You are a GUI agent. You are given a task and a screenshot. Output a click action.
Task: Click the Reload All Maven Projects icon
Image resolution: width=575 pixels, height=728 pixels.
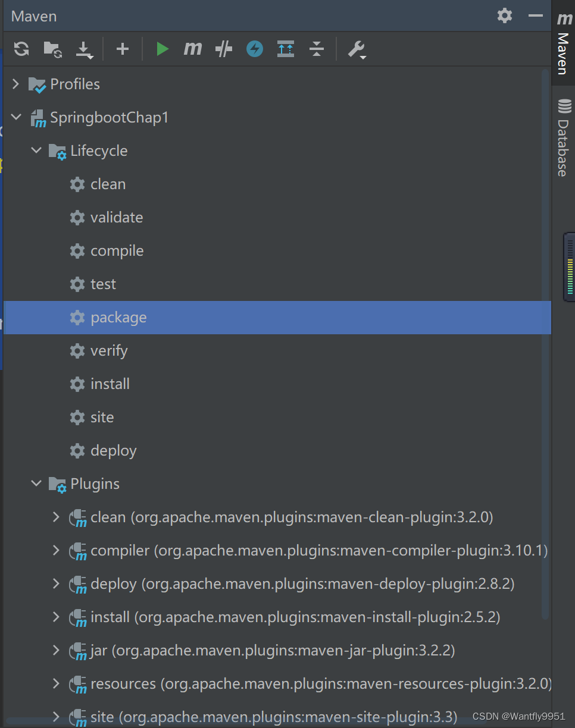point(21,49)
